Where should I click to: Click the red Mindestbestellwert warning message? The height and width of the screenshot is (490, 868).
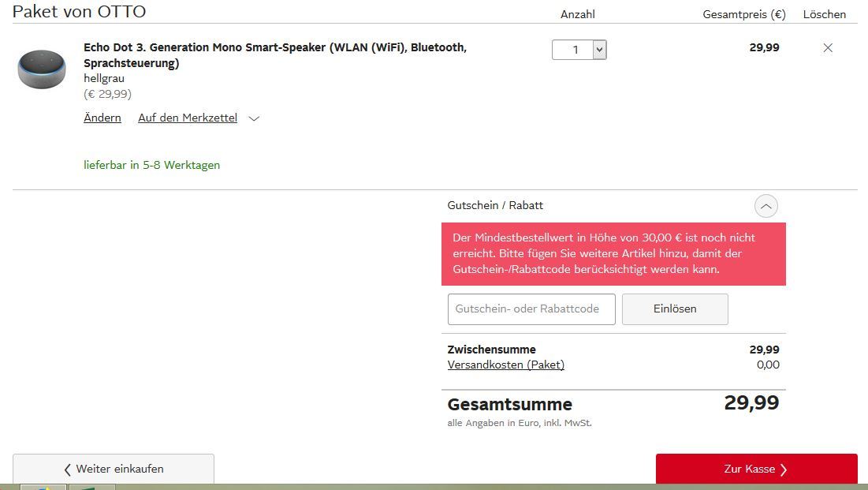[x=613, y=254]
